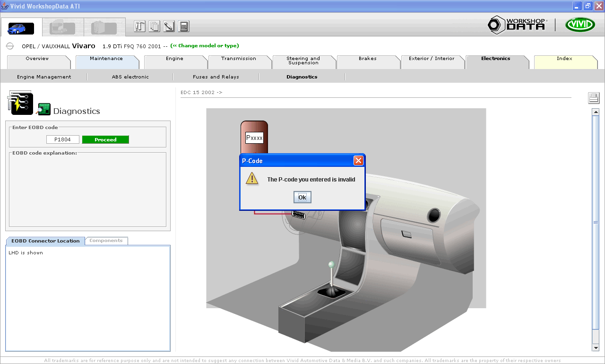Viewport: 605px width, 364px height.
Task: Click the scrollbar down arrow
Action: [x=596, y=348]
